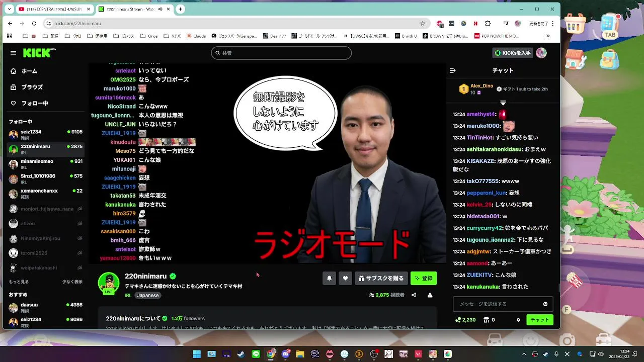Click the IRL category tag under the title
Screen dimensions: 644x362
click(x=128, y=296)
